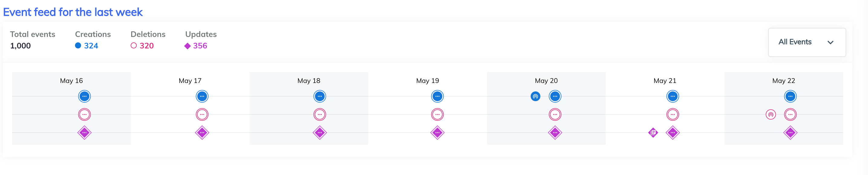Open the blue creations cluster for May 16
The height and width of the screenshot is (175, 868).
tap(85, 96)
